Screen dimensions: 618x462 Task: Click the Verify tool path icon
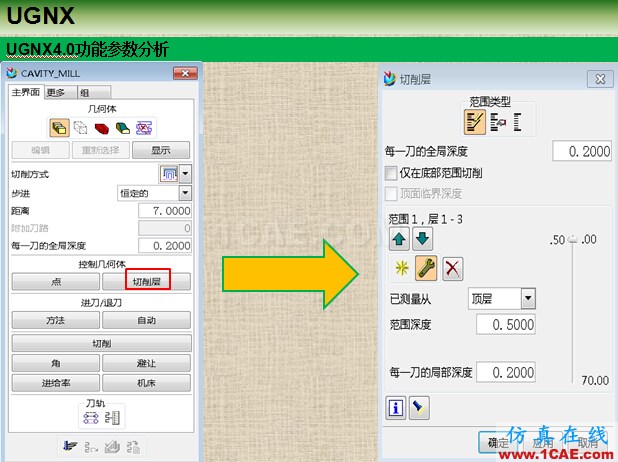click(x=112, y=447)
